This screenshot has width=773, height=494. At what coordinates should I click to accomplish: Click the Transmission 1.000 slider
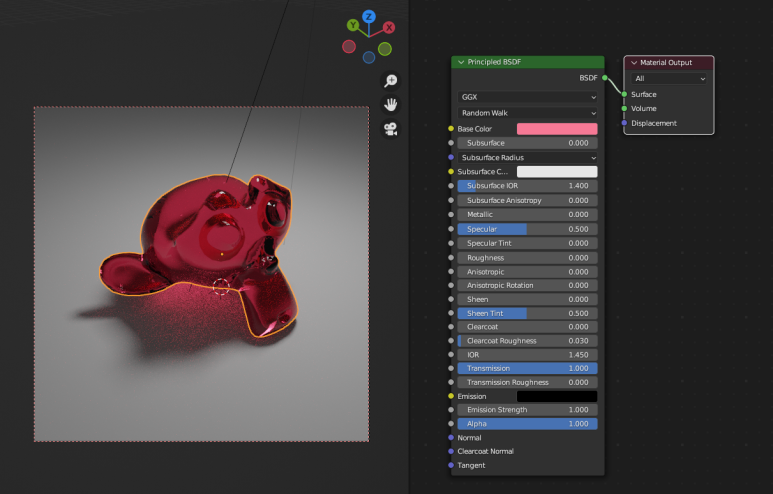527,368
